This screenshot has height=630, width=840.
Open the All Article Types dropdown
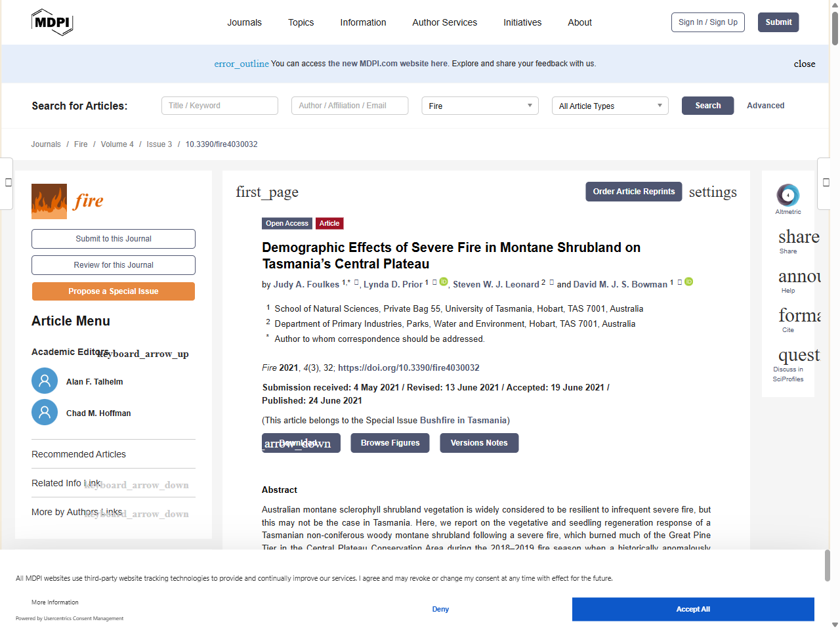tap(610, 106)
